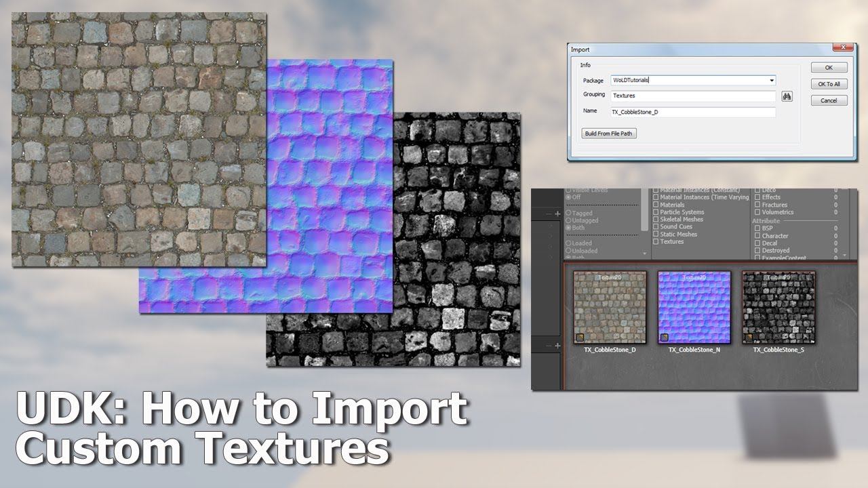Select the Off radio button

click(568, 197)
